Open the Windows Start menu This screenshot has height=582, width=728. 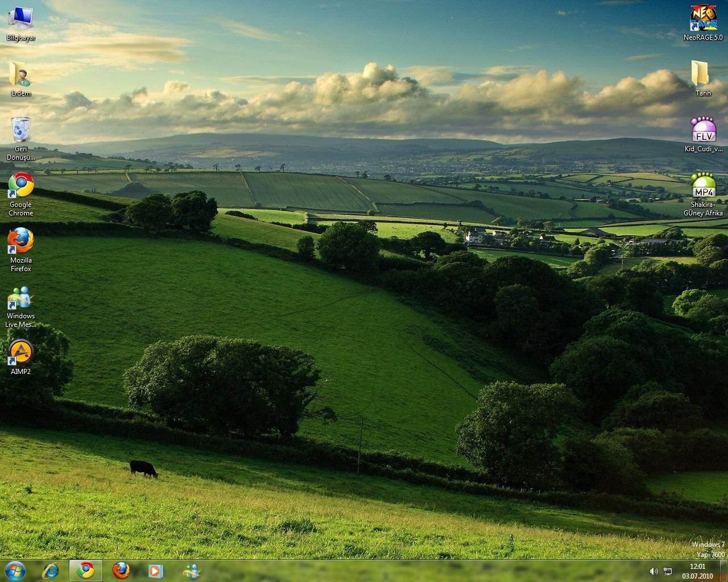click(15, 570)
